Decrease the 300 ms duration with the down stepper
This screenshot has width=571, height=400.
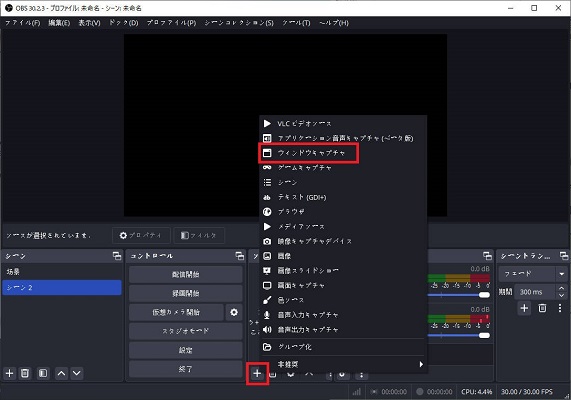561,295
